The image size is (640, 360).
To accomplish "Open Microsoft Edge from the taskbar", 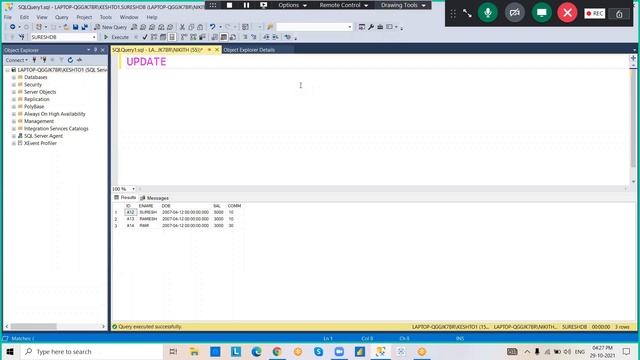I will (x=256, y=351).
